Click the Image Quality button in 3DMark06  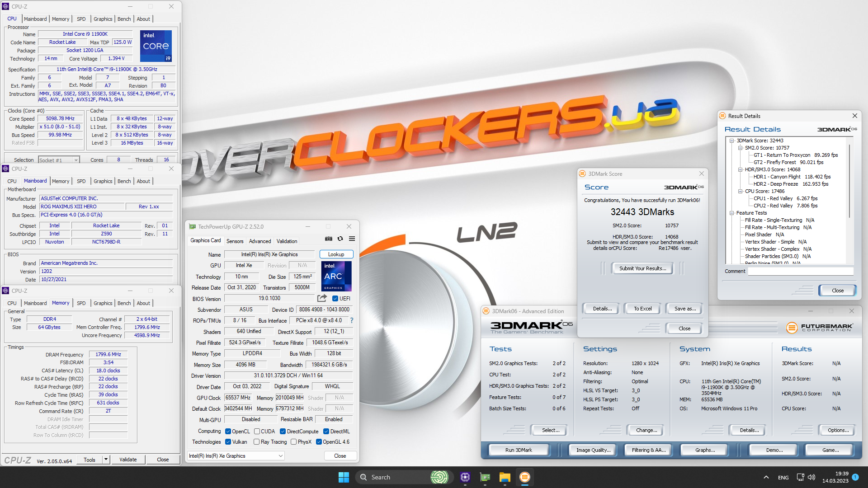point(593,450)
